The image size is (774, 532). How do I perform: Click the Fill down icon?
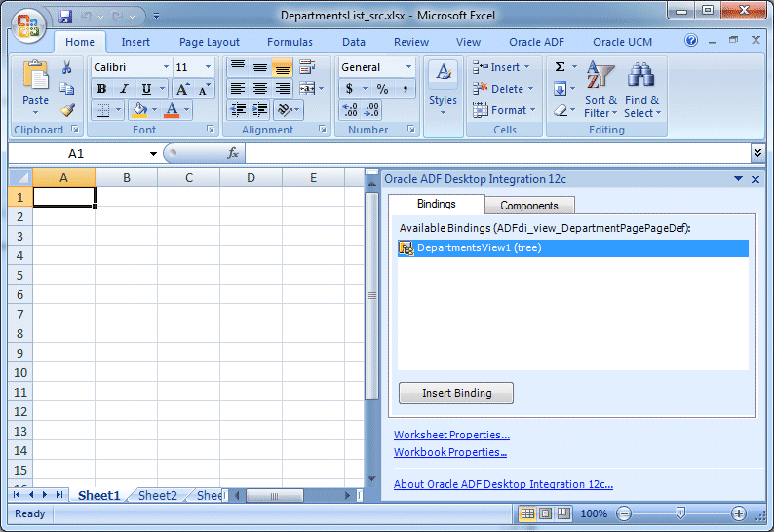click(x=560, y=90)
